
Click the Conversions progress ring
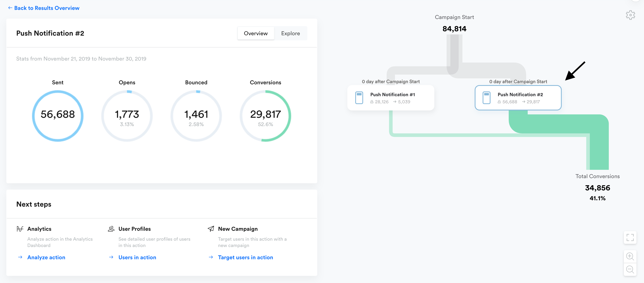pos(265,116)
